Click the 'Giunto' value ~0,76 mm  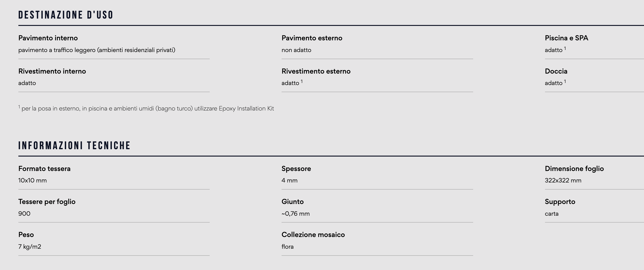point(296,214)
